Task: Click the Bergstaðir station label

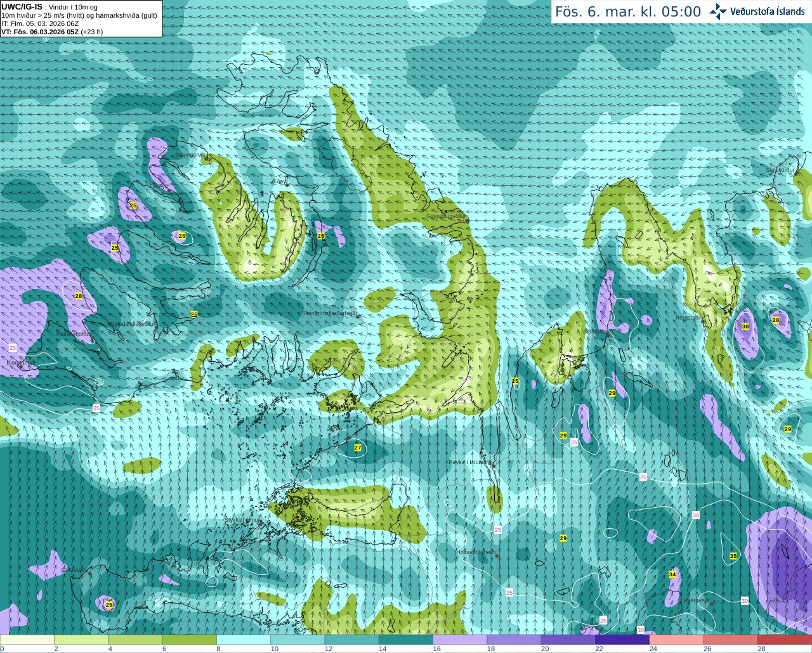Action: (x=688, y=318)
